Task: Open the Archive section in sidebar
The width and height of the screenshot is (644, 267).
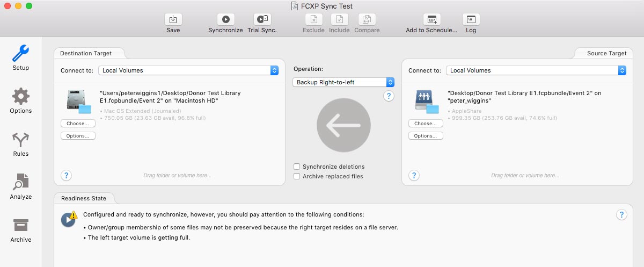Action: pyautogui.click(x=21, y=225)
